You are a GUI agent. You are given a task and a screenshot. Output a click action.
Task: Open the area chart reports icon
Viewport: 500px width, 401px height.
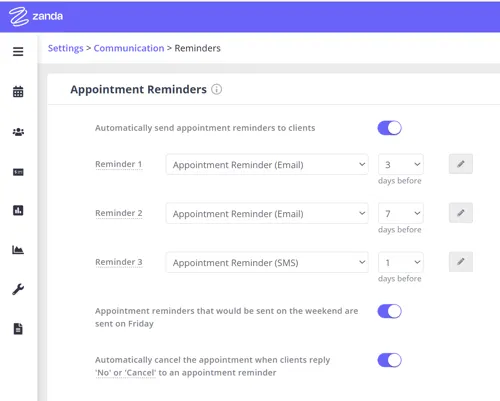[18, 250]
